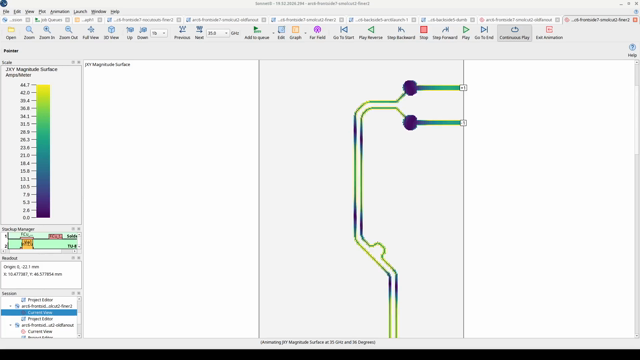Open the Far Field viewer
This screenshot has width=640, height=360.
coord(317,33)
